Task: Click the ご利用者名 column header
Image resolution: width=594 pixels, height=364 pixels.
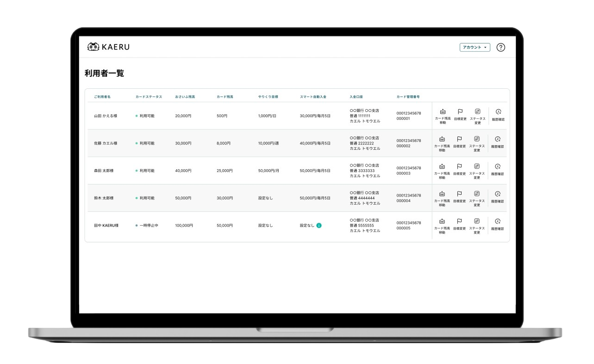Action: (x=102, y=97)
